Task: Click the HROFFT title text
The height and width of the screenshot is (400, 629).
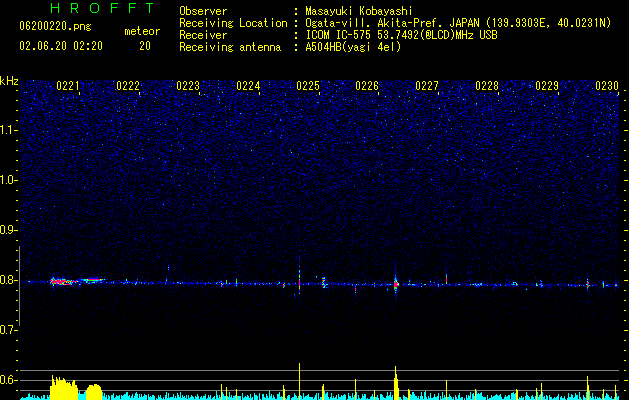Action: 103,8
